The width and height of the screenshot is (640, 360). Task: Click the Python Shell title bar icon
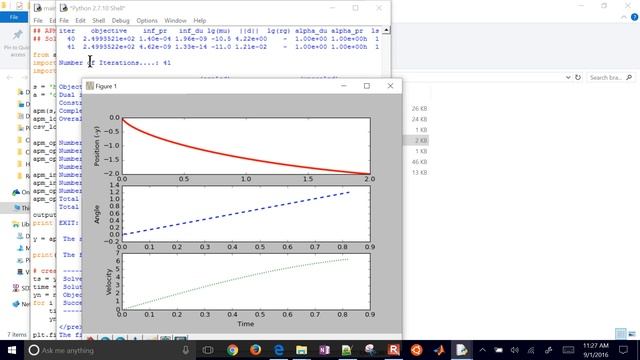(64, 8)
